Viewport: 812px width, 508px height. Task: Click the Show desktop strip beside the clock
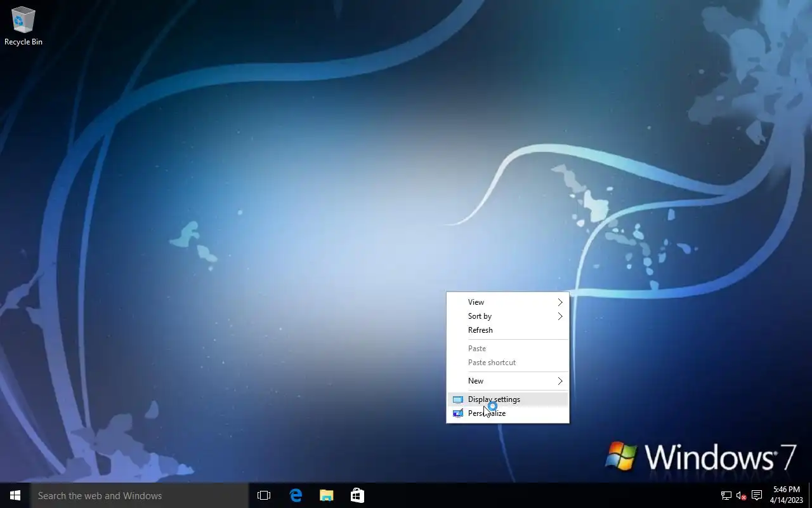(x=810, y=495)
